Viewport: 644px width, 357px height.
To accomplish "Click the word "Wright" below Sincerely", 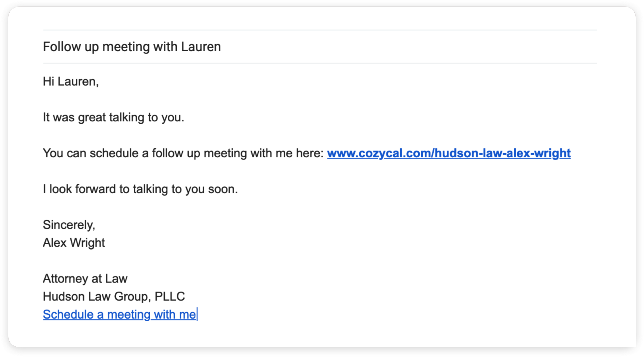I will 87,243.
